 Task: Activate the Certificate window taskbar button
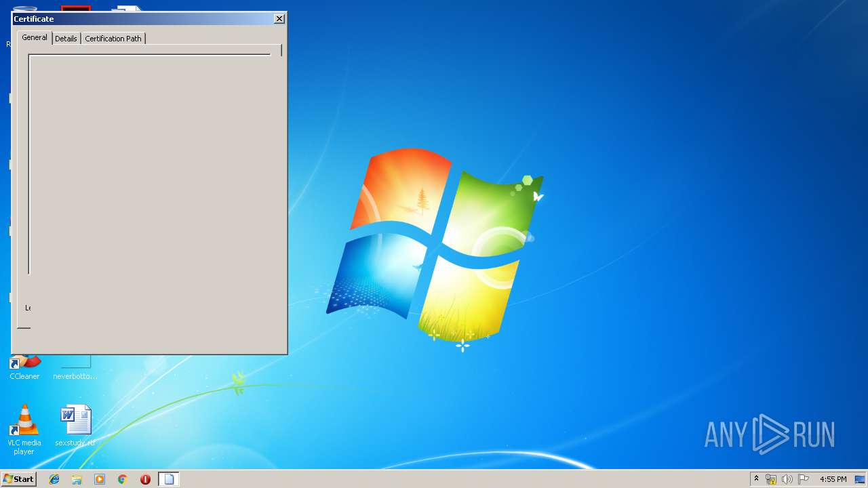click(169, 479)
